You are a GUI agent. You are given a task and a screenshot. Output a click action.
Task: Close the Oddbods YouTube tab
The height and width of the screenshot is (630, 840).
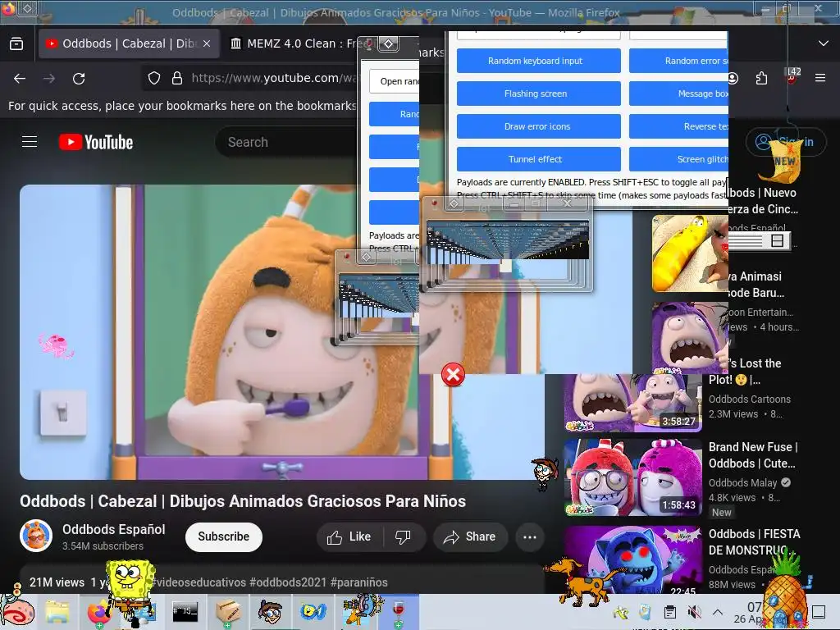[x=207, y=43]
